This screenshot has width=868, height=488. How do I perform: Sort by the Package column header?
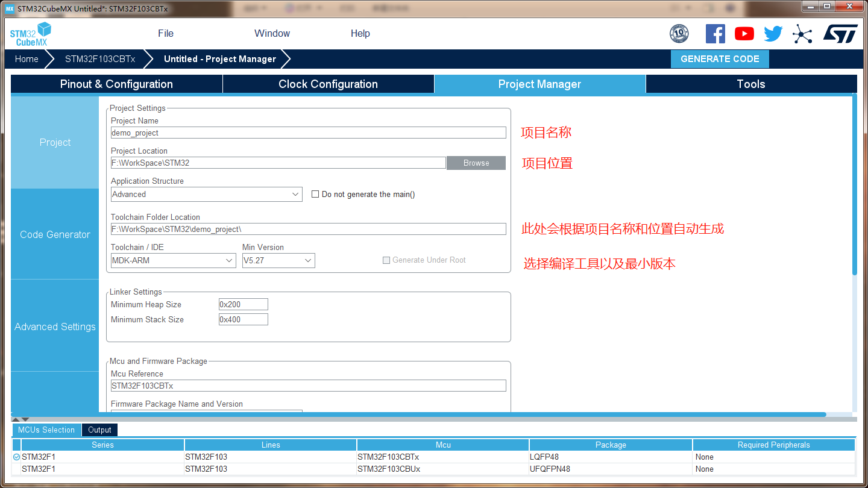611,445
